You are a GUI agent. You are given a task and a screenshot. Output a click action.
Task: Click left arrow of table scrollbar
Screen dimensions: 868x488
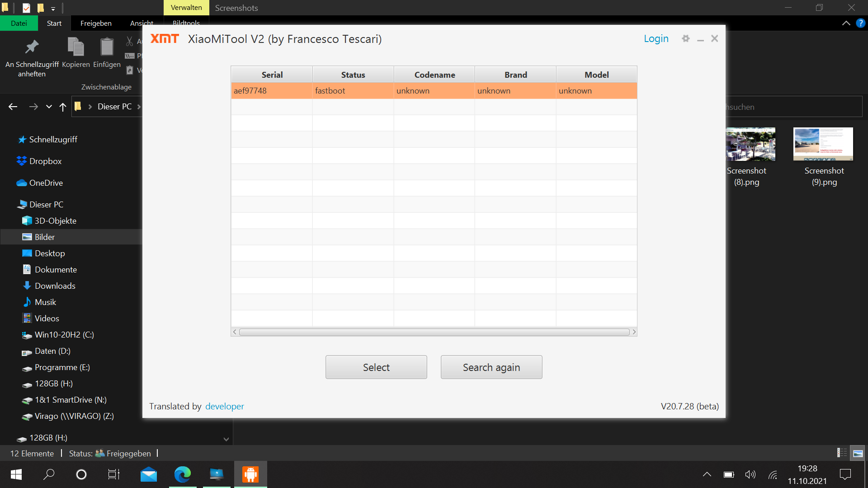click(x=235, y=332)
